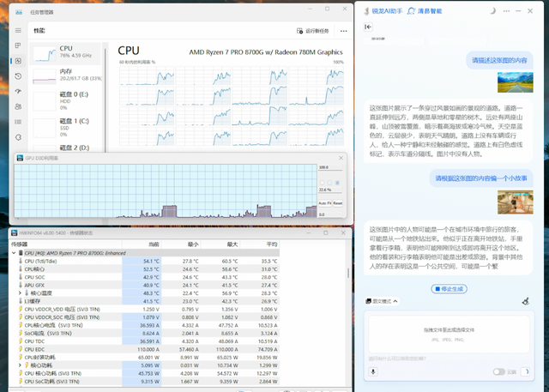Click the HWiNFO64 window title icon
549x392 pixels.
pos(15,232)
